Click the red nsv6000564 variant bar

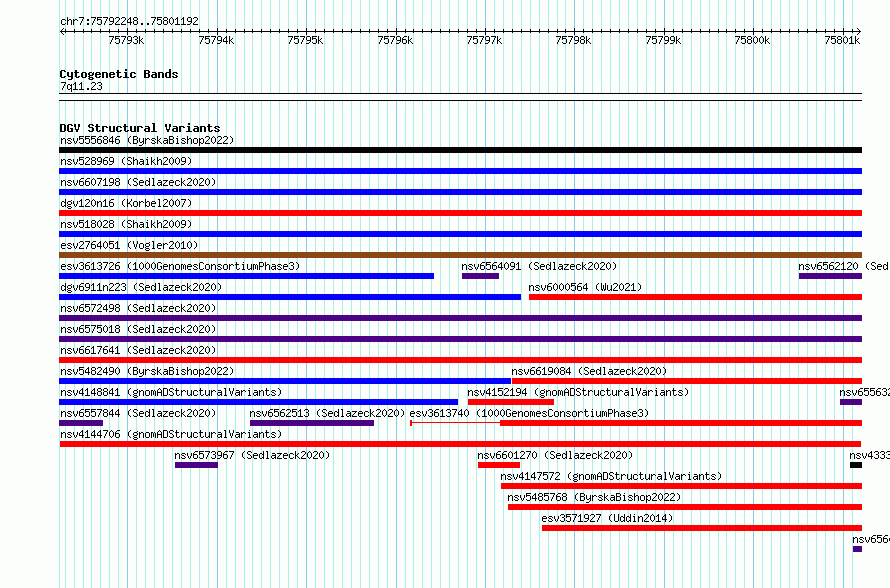[695, 297]
